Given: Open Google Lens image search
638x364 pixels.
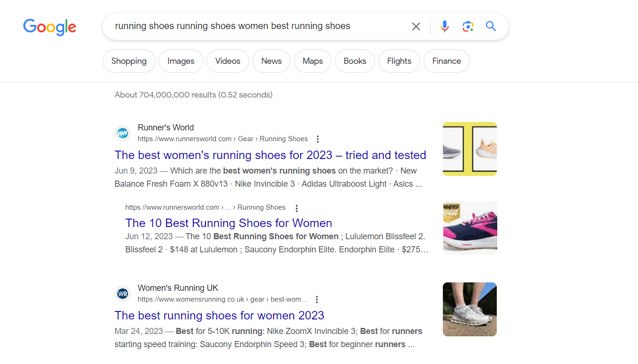Looking at the screenshot, I should pyautogui.click(x=468, y=26).
